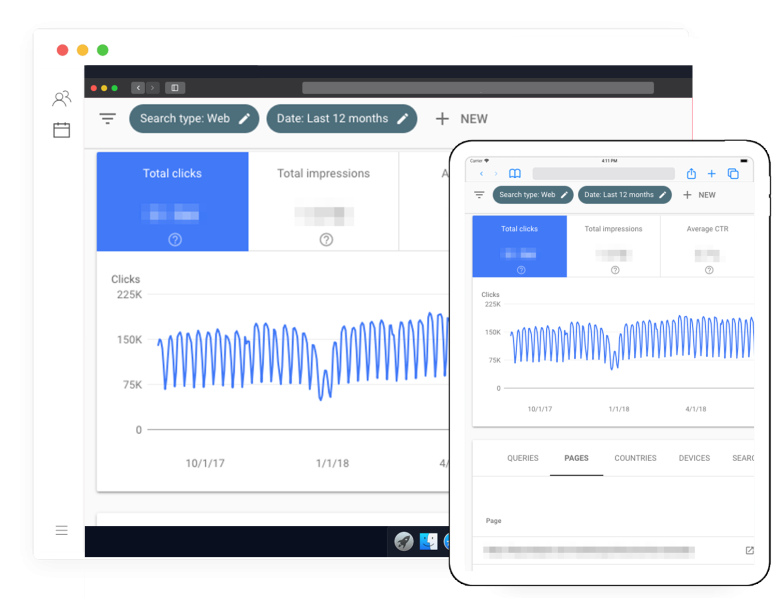The image size is (780, 598).
Task: Switch to the COUNTRIES tab
Action: point(635,458)
